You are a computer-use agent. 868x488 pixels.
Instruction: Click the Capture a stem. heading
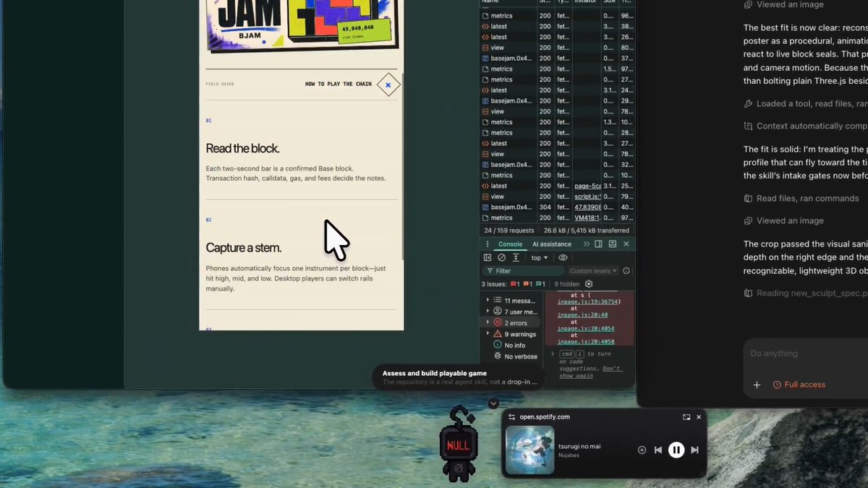243,248
